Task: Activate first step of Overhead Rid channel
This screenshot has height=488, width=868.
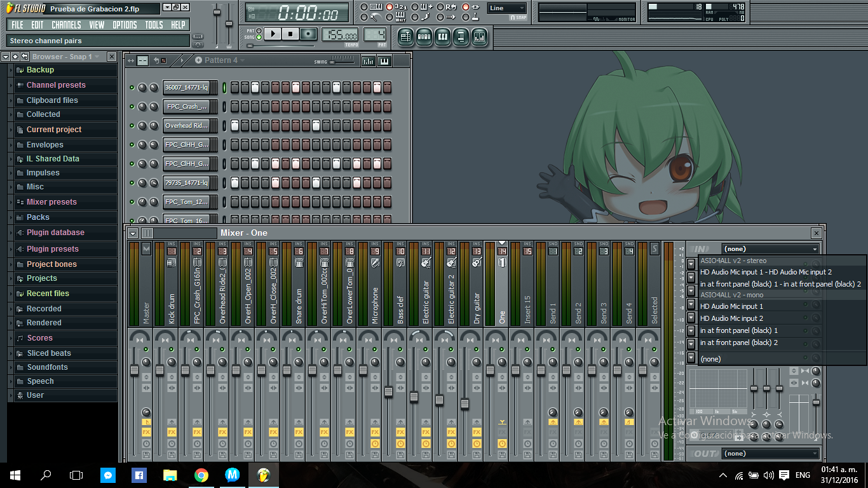Action: coord(234,126)
